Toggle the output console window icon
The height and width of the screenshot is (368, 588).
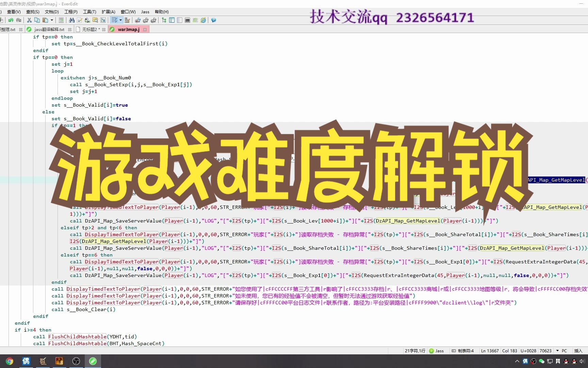point(187,20)
